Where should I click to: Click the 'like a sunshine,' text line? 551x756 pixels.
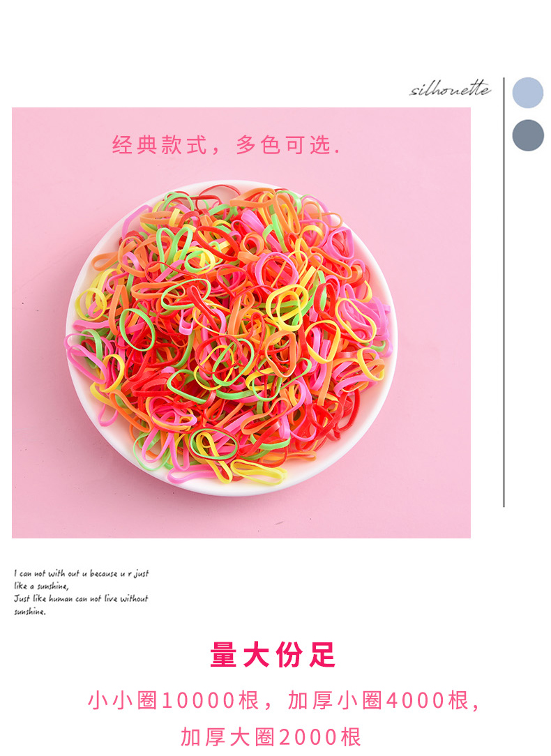tap(41, 586)
